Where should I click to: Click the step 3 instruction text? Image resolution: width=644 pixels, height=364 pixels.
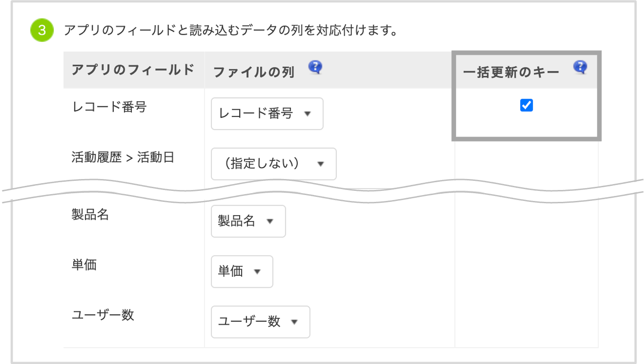point(229,31)
